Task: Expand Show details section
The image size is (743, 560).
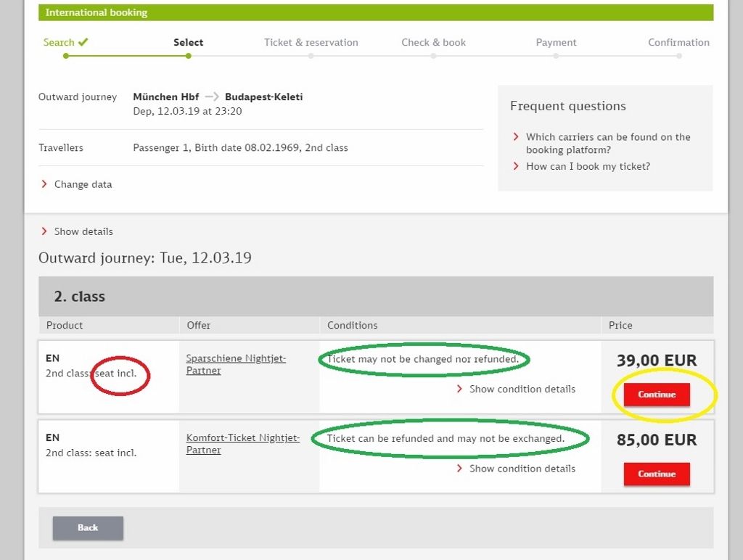Action: coord(83,231)
